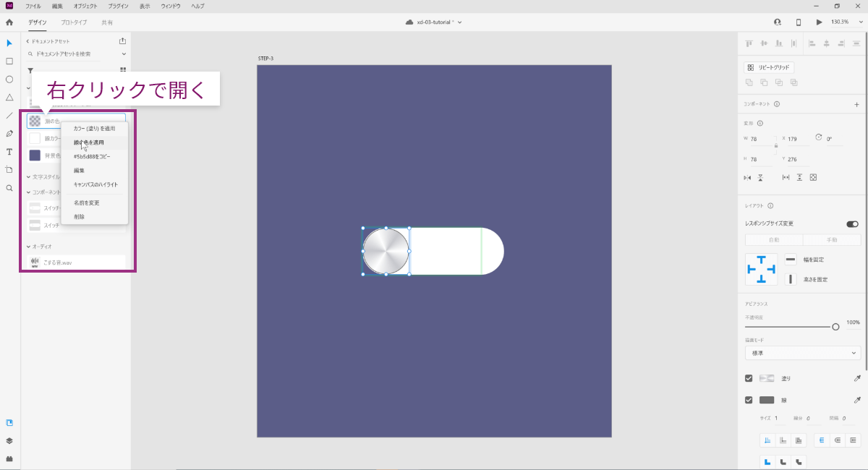The image size is (868, 470).
Task: Toggle 高さを固定 fix height button
Action: (x=791, y=279)
